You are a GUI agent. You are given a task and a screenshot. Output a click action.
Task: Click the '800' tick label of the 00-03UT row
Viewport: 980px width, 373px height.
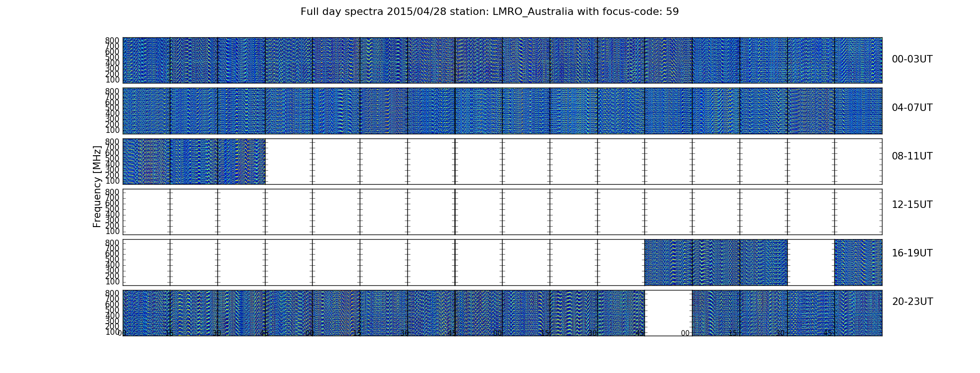(112, 41)
